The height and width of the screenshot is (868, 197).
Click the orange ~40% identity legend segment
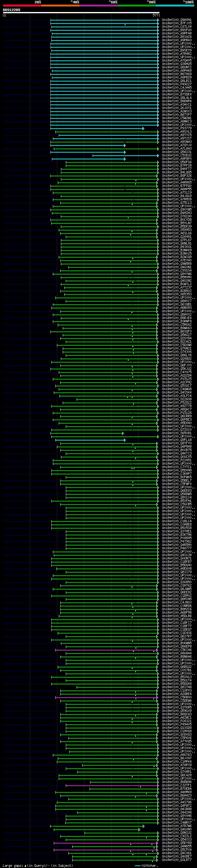60,6
